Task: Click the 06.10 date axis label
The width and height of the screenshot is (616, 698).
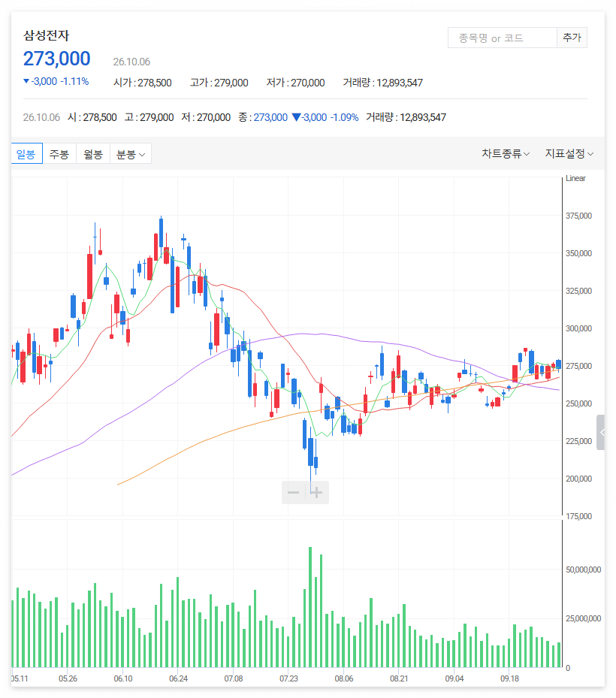Action: pyautogui.click(x=123, y=679)
